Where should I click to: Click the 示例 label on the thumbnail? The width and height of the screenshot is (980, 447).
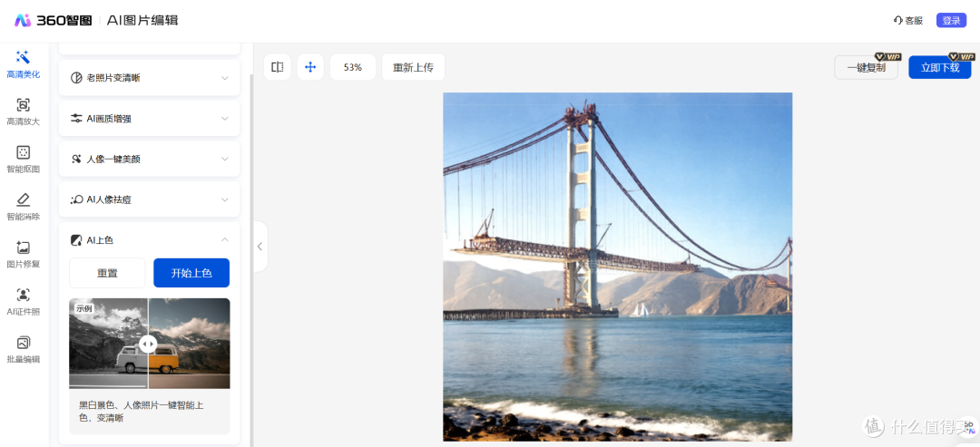pyautogui.click(x=83, y=307)
